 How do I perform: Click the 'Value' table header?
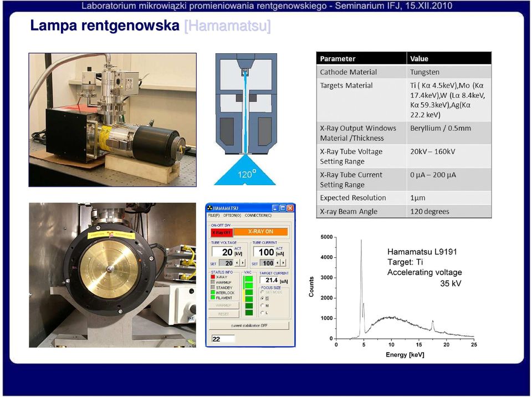[449, 58]
